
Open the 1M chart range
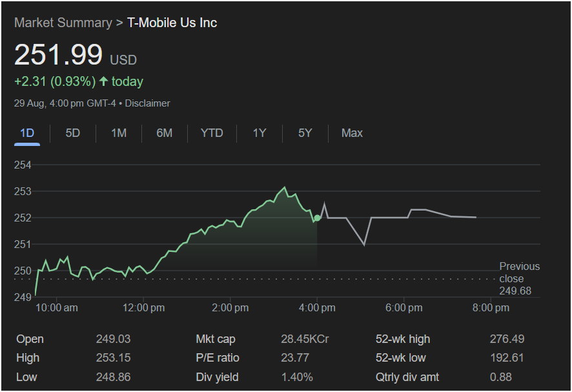(119, 133)
